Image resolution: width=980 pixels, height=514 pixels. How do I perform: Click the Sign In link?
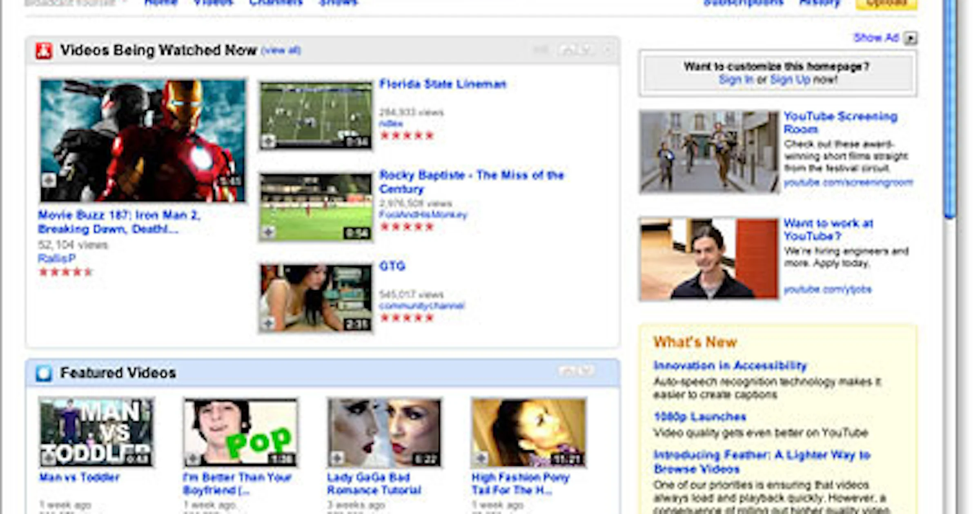click(736, 79)
